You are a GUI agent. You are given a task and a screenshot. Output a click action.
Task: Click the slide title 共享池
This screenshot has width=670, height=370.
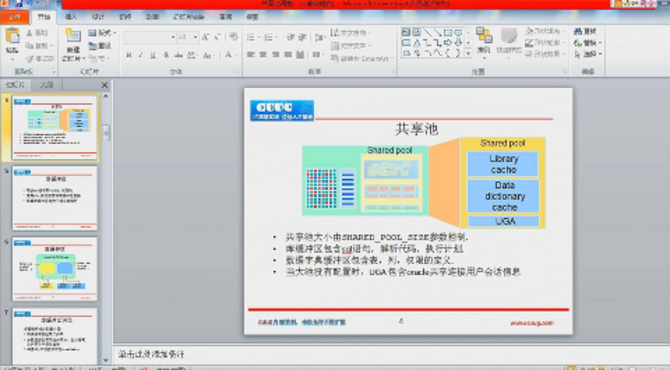(x=416, y=129)
